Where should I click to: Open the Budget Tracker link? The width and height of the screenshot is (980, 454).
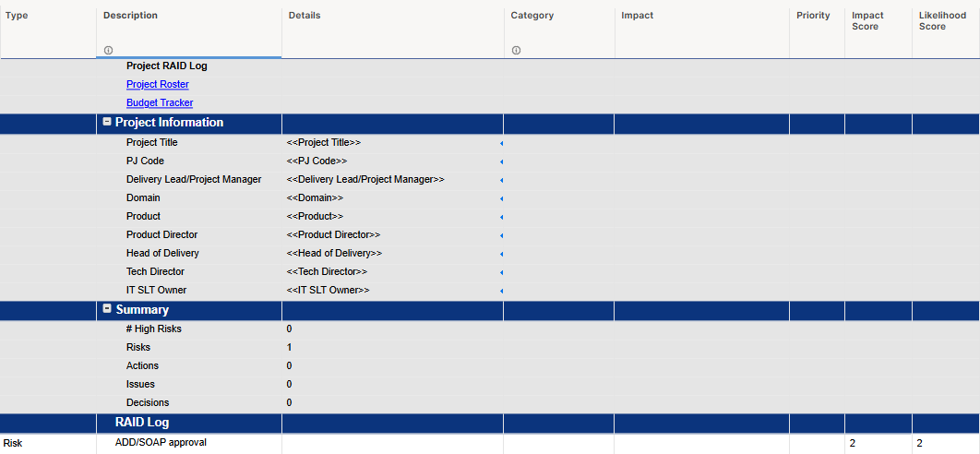(160, 102)
